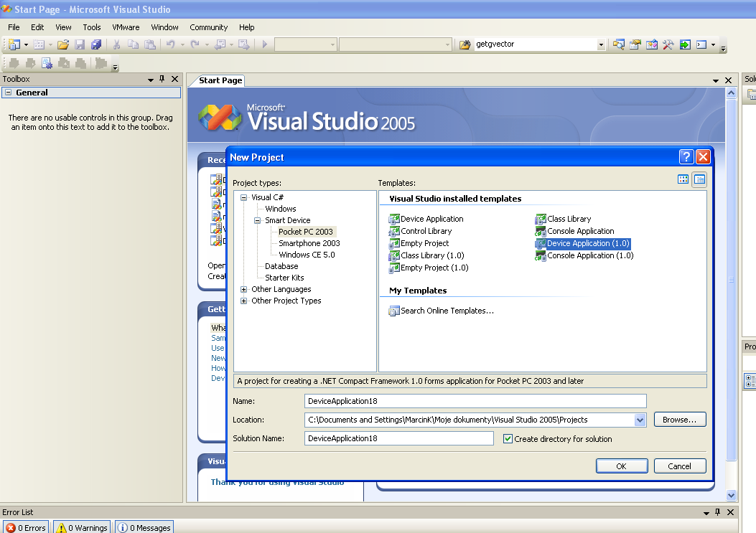Expand the Other Project Types tree node

[x=244, y=301]
